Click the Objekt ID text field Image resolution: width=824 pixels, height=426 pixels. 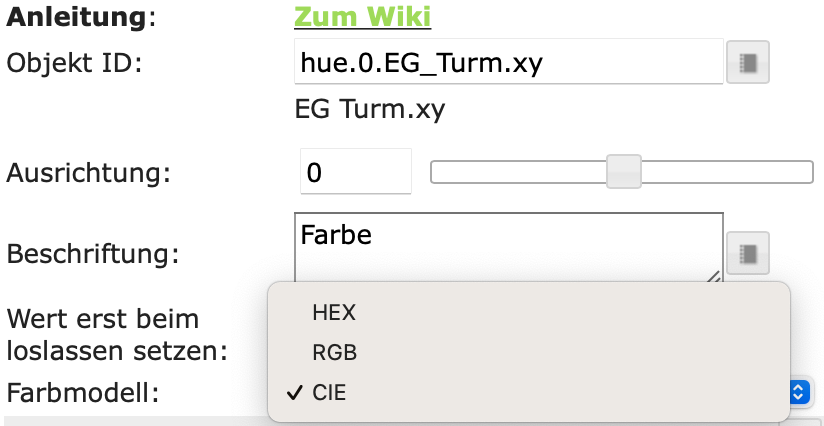pyautogui.click(x=508, y=62)
